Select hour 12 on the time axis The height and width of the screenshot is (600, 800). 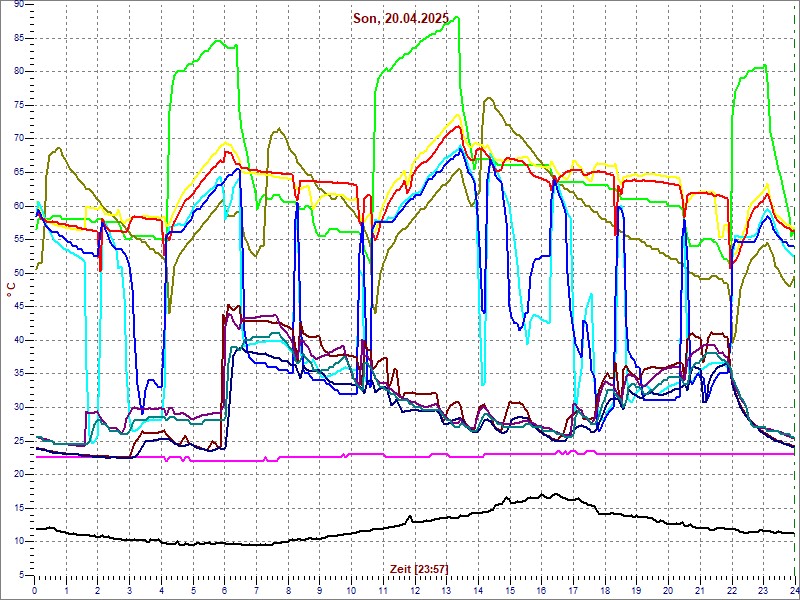[414, 590]
